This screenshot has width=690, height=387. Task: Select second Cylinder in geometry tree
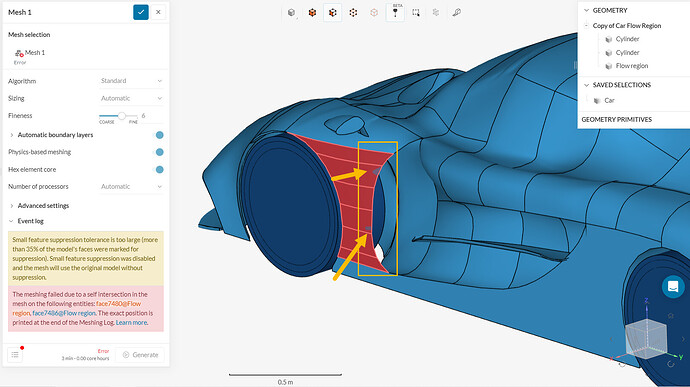(x=627, y=53)
